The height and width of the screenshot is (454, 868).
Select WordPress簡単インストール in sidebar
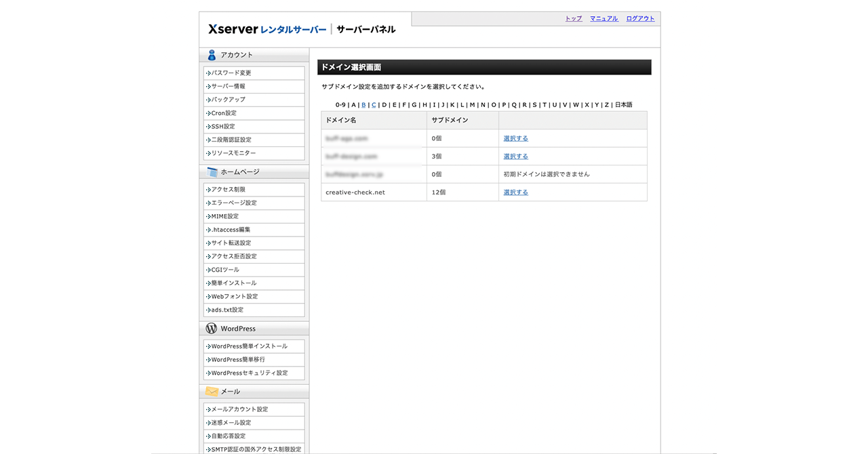249,346
